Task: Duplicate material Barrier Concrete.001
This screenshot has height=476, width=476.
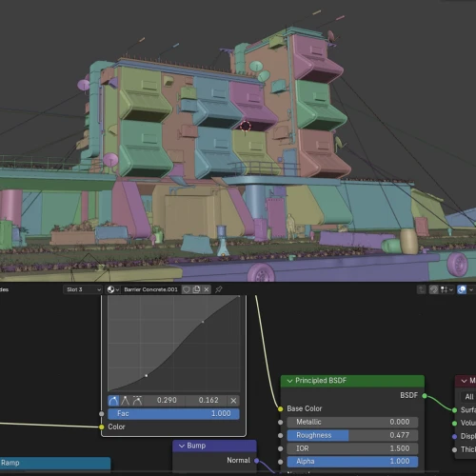Action: [197, 289]
